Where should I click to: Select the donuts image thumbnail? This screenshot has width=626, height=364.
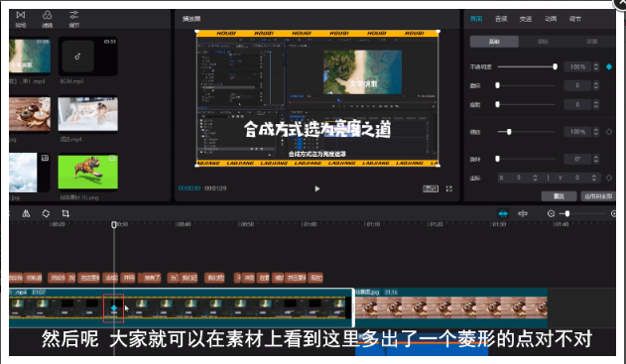pyautogui.click(x=30, y=114)
